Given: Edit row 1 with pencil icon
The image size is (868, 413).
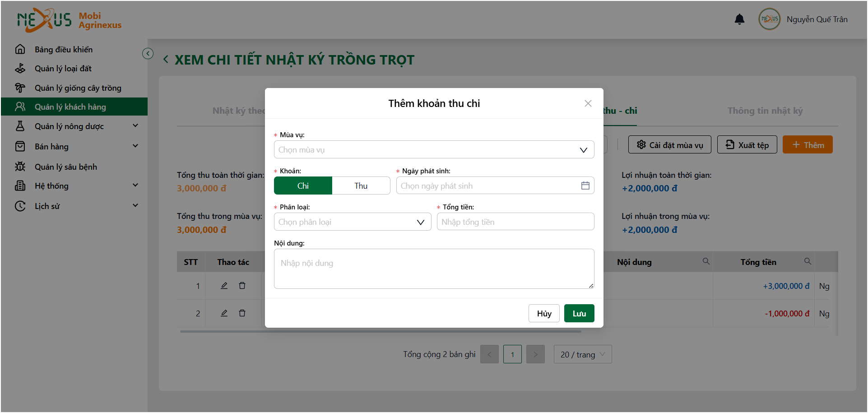Looking at the screenshot, I should click(224, 286).
